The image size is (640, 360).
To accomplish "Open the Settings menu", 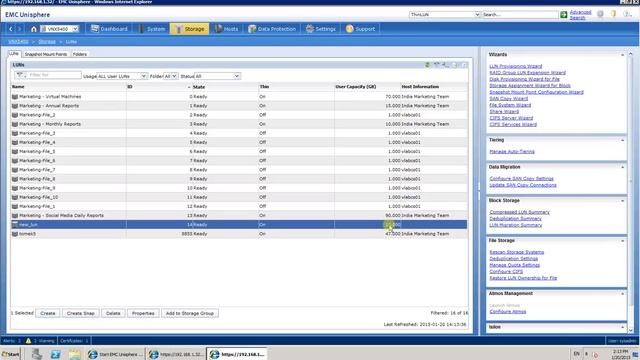I will (x=321, y=29).
